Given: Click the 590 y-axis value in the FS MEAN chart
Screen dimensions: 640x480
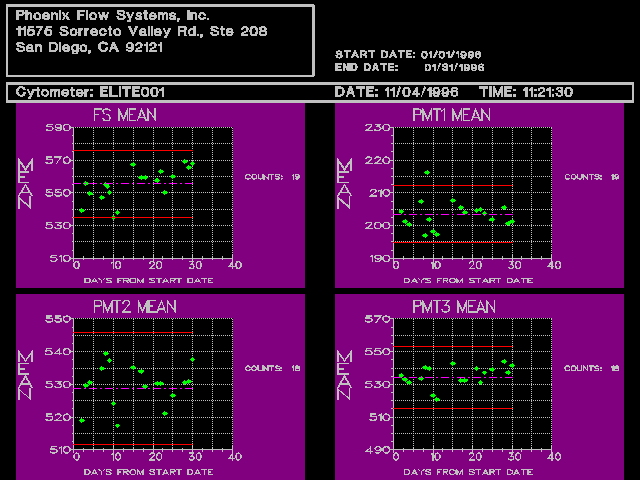Looking at the screenshot, I should (58, 128).
